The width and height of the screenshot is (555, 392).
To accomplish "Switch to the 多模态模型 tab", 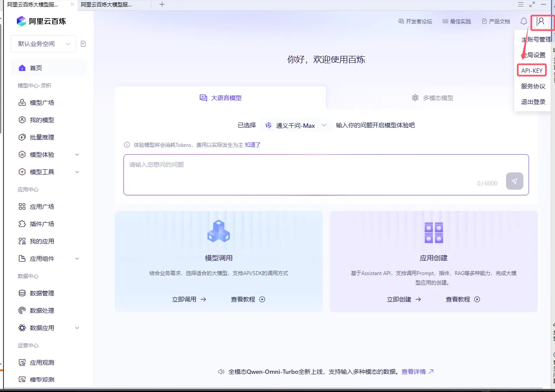I will pos(432,98).
